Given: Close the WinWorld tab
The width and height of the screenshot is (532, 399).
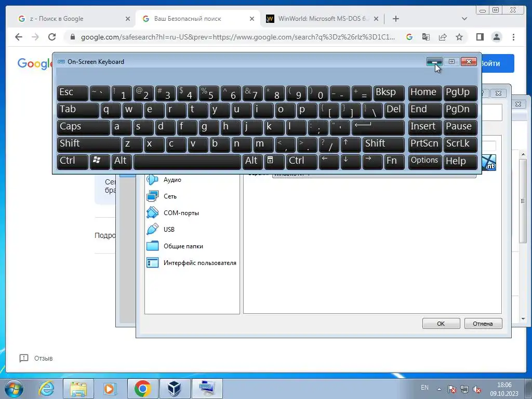Looking at the screenshot, I should 376,19.
